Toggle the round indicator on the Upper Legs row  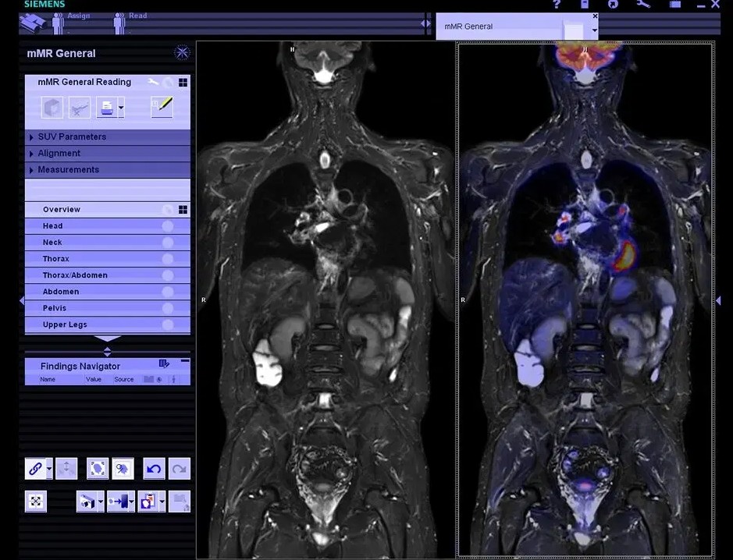pyautogui.click(x=167, y=324)
